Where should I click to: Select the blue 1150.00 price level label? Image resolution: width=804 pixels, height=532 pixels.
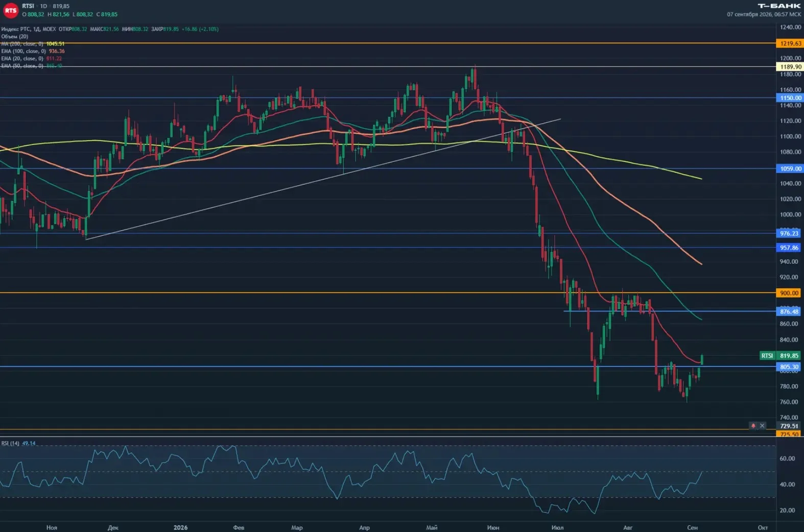pos(790,98)
